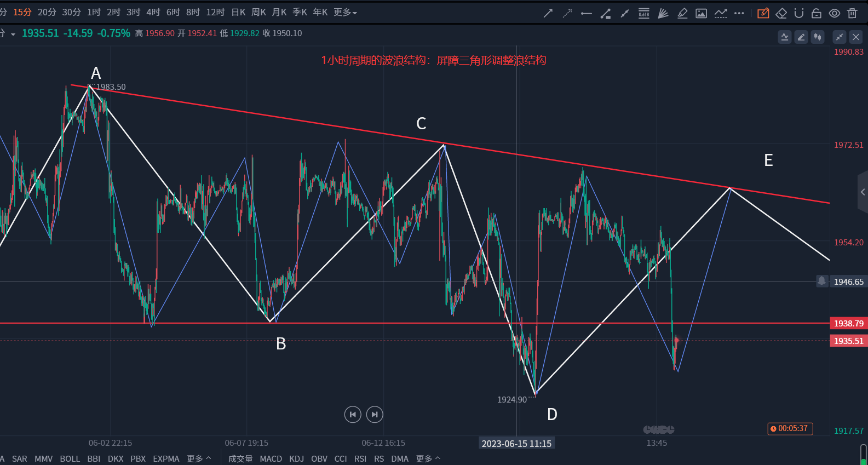Switch to the 20分 timeframe
The image size is (868, 465).
(x=47, y=12)
